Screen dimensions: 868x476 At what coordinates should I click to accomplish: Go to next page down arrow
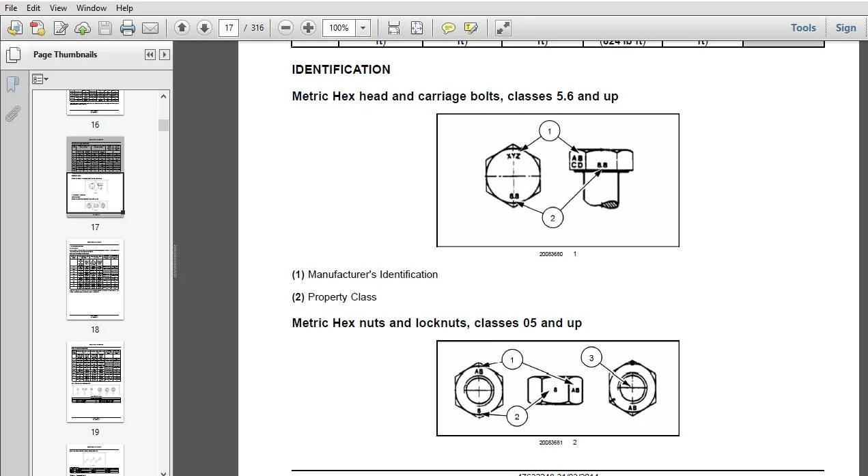pos(204,28)
